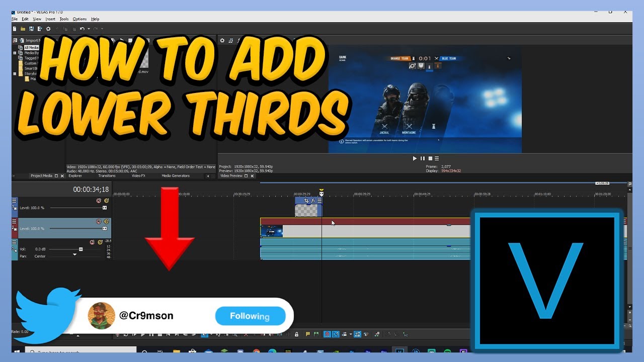Solo video track 1
The image size is (644, 362).
click(x=106, y=201)
